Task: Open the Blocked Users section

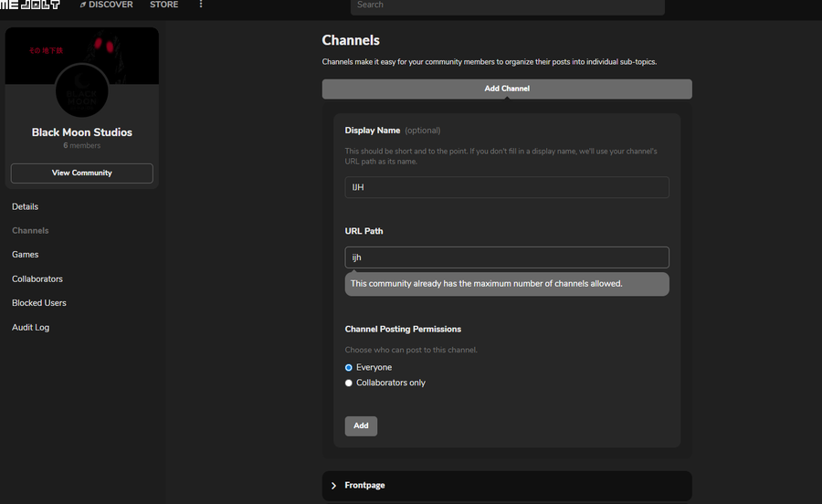Action: (x=39, y=303)
